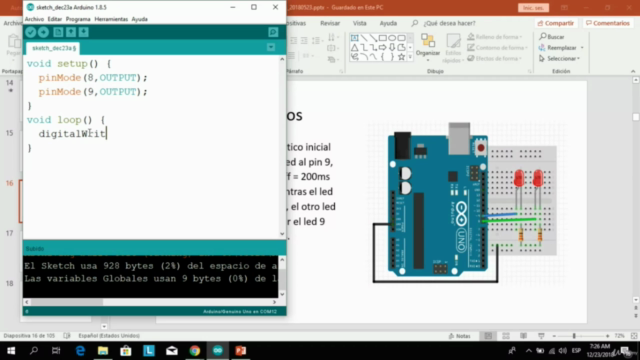
Task: Open Edge from the taskbar
Action: point(80,351)
